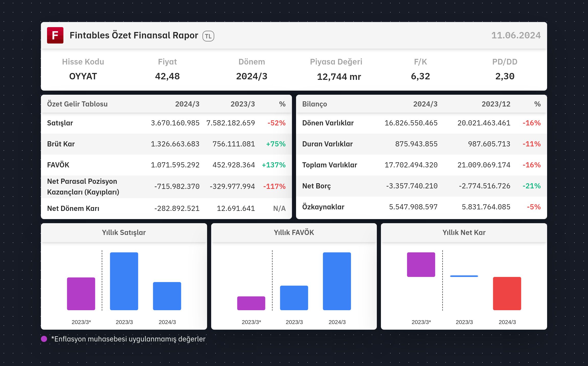Click Net Dönem Karı value -282.892.521

click(x=177, y=208)
